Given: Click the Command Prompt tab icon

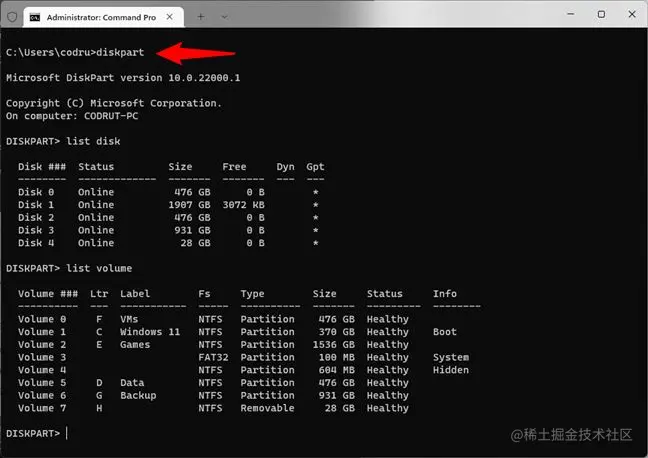Looking at the screenshot, I should click(35, 17).
